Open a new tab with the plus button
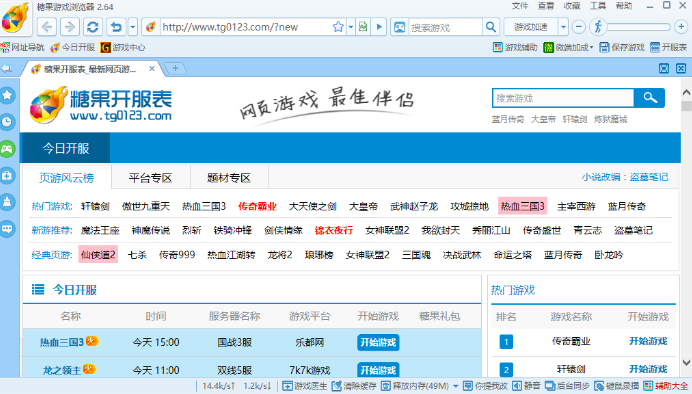Viewport: 692px width, 394px height. click(175, 68)
